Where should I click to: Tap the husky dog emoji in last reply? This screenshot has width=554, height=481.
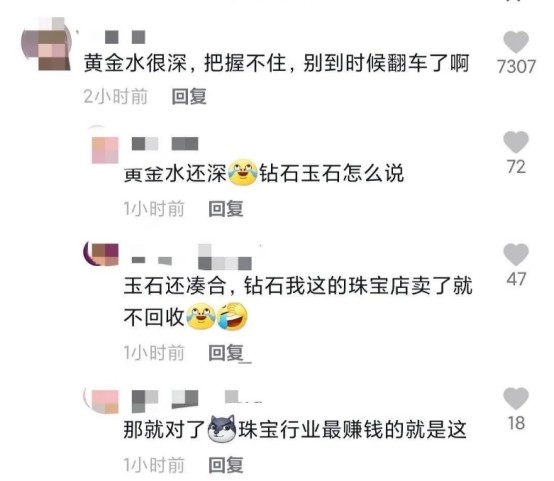click(x=222, y=429)
